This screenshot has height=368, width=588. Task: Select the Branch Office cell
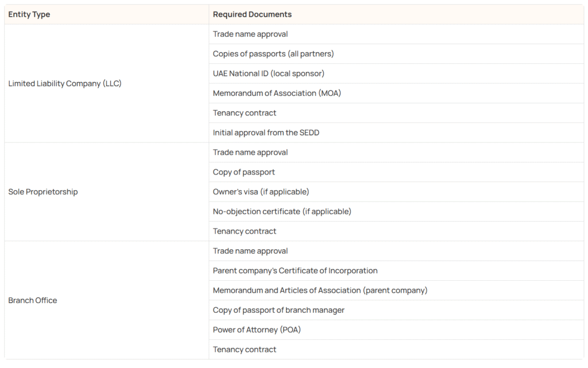[x=106, y=300]
